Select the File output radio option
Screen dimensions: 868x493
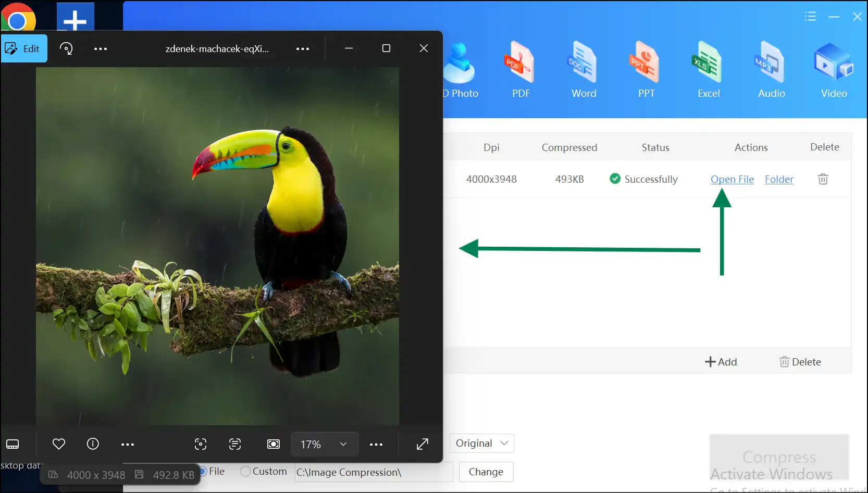pos(213,472)
